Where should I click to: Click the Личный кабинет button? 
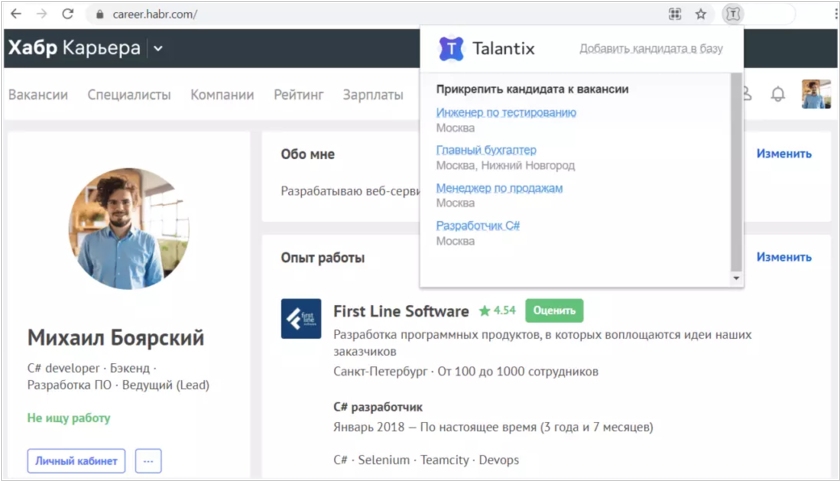(76, 461)
